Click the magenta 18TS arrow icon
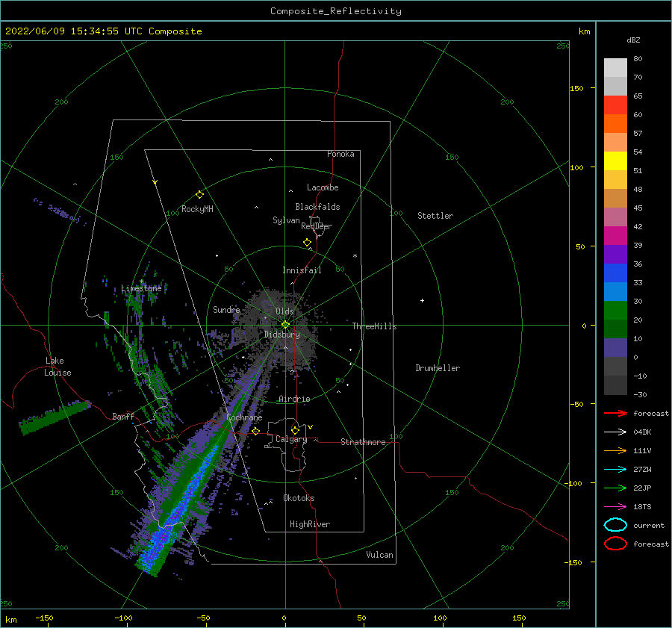The width and height of the screenshot is (672, 628). tap(615, 507)
